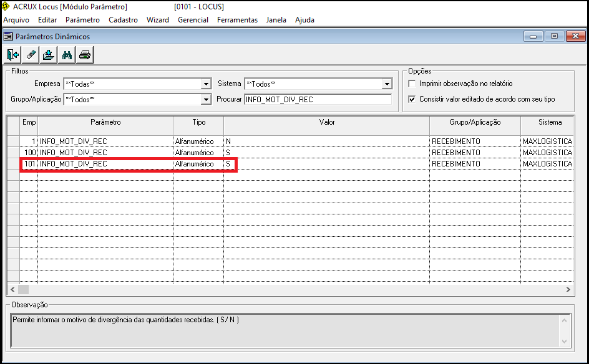Click MAXLOGISTICA cell in Emp 101 row
Screen dimensions: 589x364
coord(547,164)
